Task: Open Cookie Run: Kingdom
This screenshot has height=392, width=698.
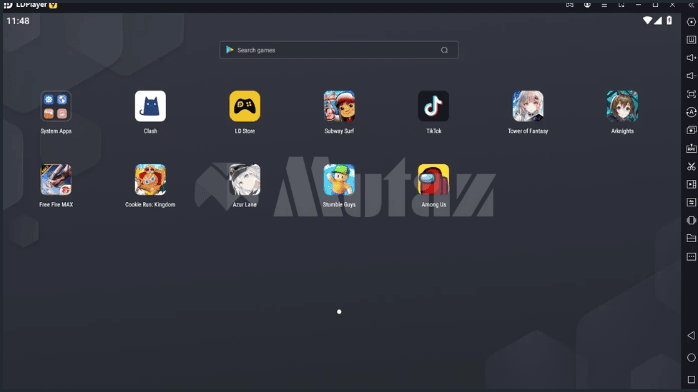Action: [150, 180]
